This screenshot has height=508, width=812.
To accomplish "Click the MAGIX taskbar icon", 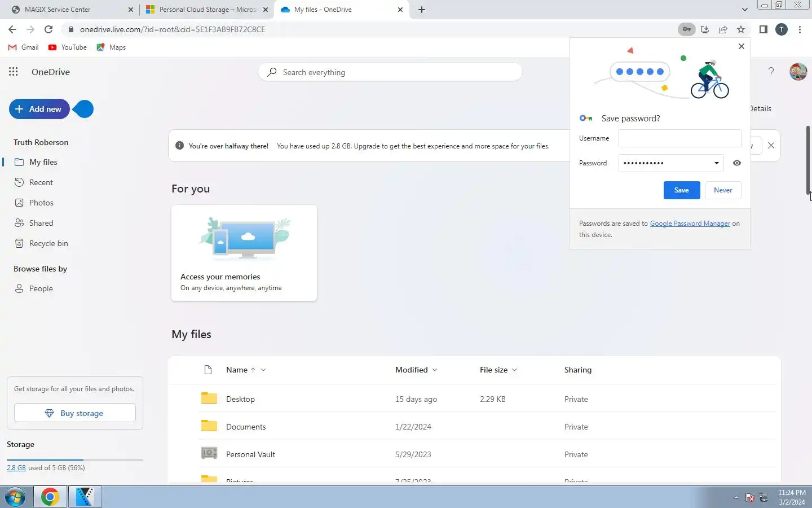I will pyautogui.click(x=85, y=497).
